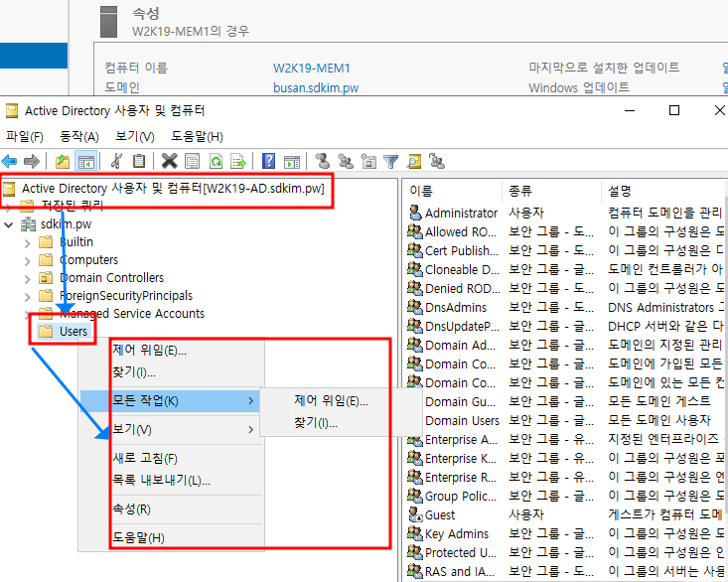
Task: Click the blue Back arrow in the toolbar
Action: tap(9, 162)
